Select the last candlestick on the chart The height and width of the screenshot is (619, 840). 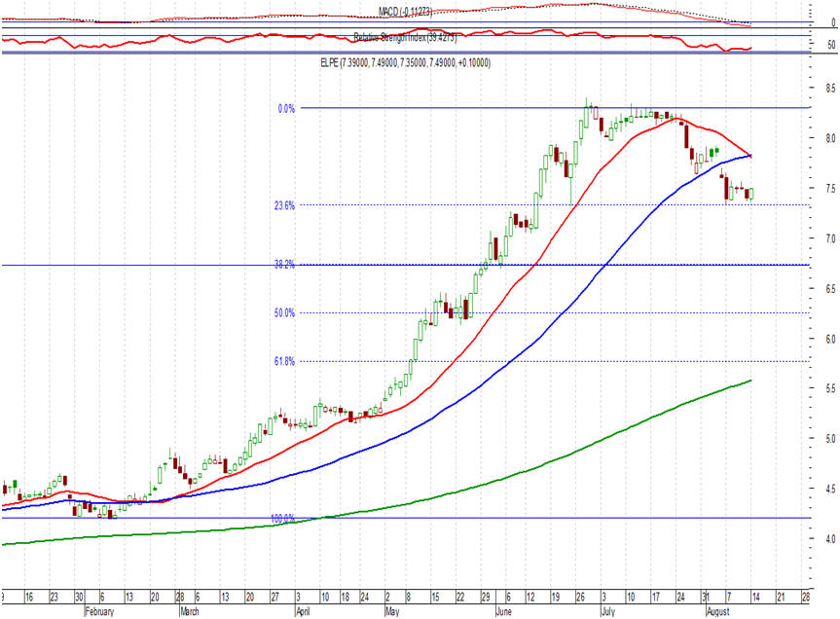pos(751,194)
